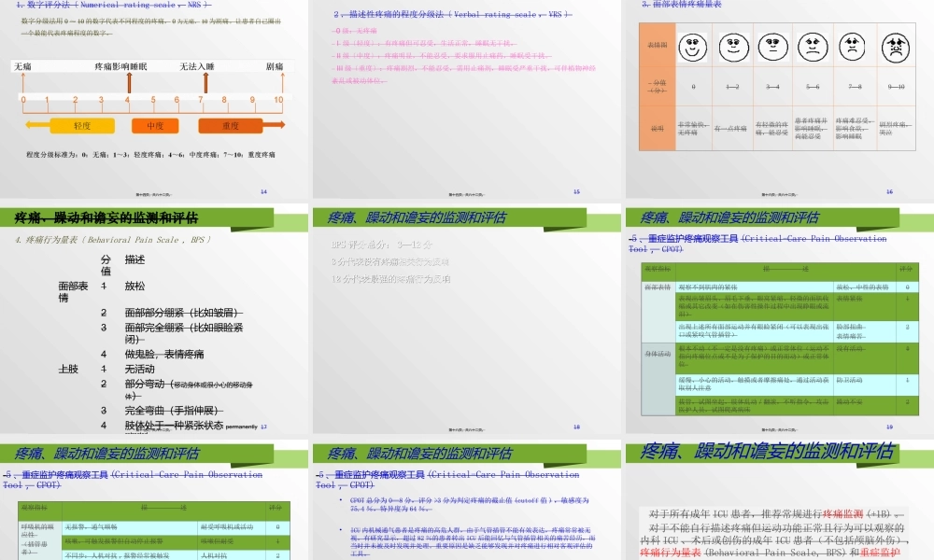The width and height of the screenshot is (934, 560).
Task: Click the 做鬼脸, 表情疼痛 description text
Action: point(163,354)
